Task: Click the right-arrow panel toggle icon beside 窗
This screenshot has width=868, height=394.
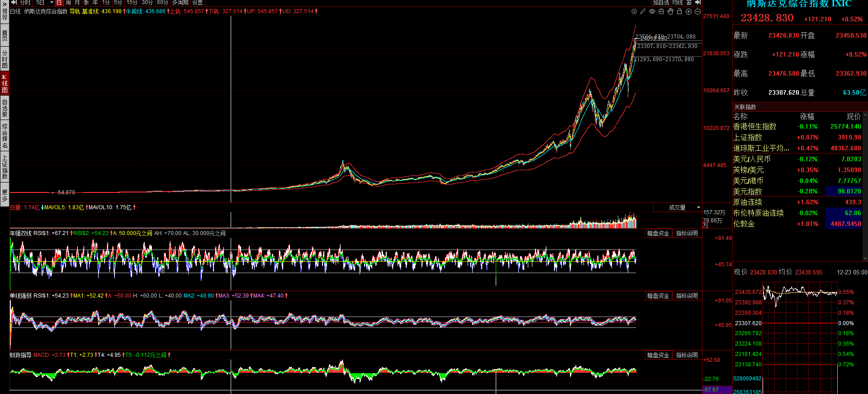Action: (698, 3)
